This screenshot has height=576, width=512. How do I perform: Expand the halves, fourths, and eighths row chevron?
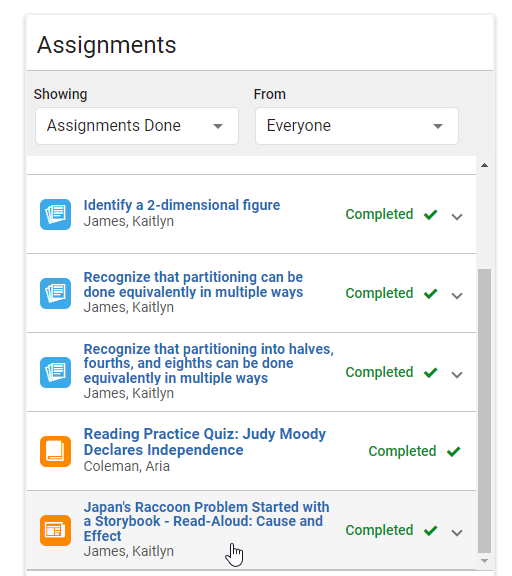tap(457, 375)
